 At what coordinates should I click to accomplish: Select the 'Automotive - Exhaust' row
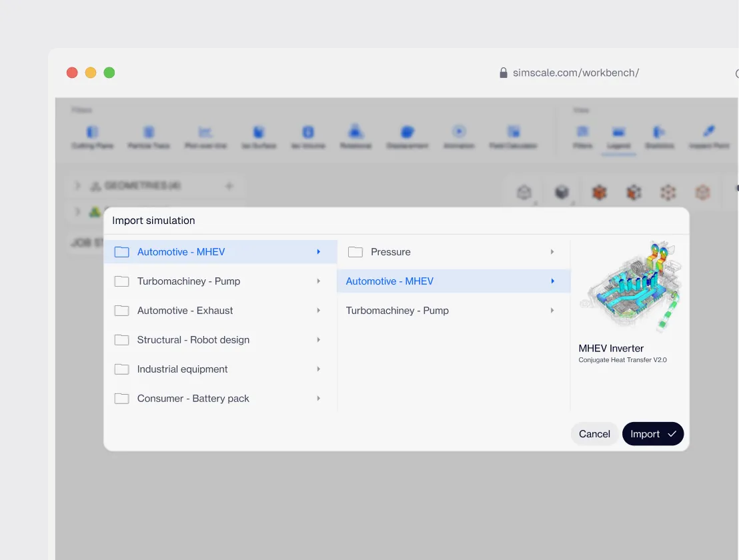221,311
